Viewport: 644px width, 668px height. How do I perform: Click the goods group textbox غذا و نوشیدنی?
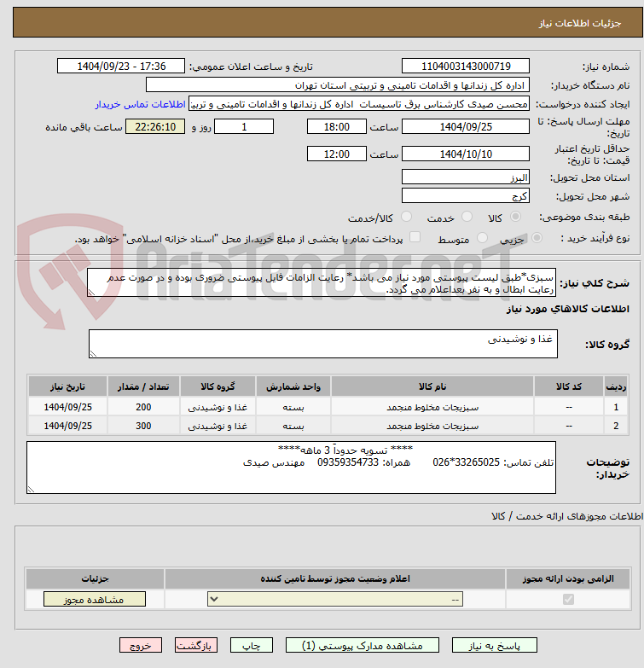322,344
